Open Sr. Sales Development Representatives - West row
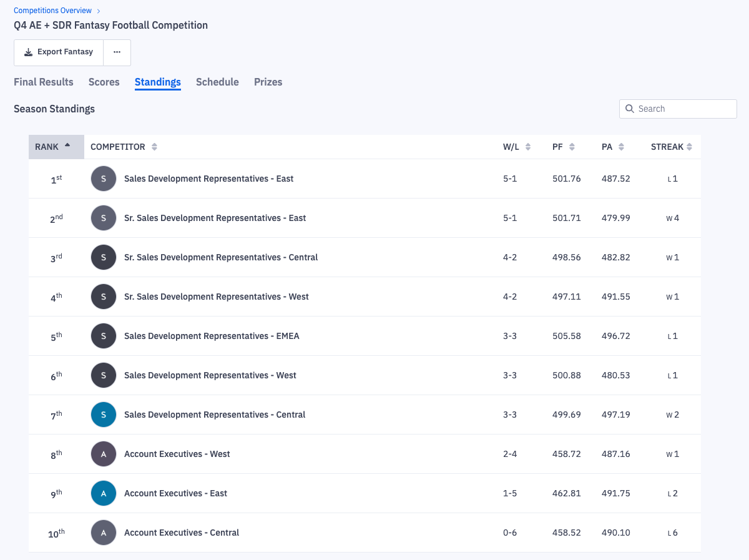 pyautogui.click(x=216, y=297)
